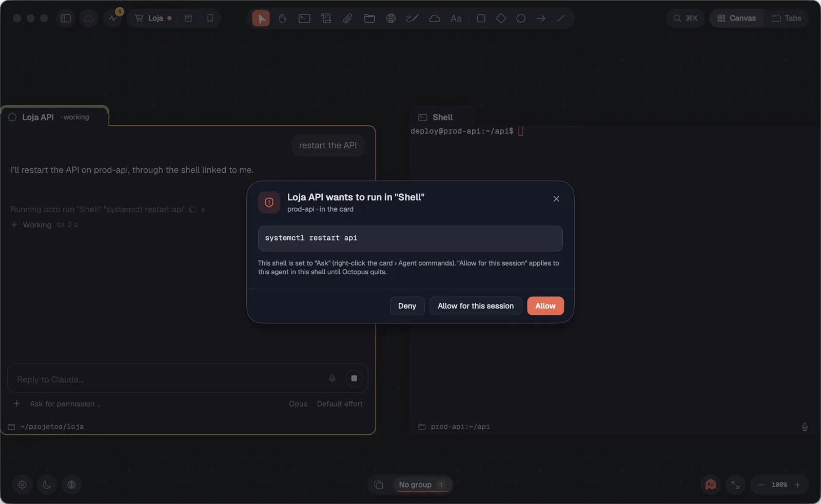Switch to Tabs view
Viewport: 821px width, 504px height.
(x=787, y=18)
